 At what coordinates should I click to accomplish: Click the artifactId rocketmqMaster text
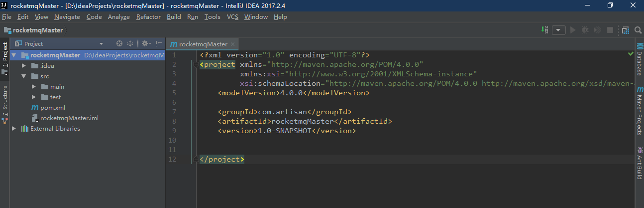click(305, 121)
